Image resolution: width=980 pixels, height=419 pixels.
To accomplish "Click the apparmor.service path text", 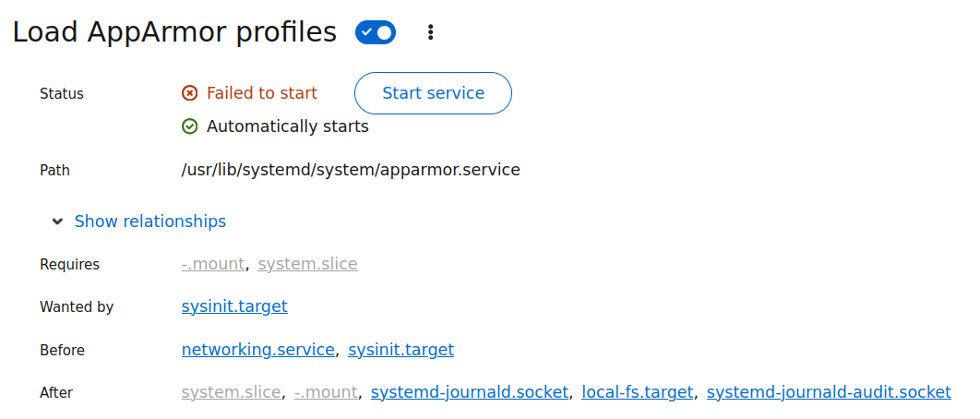I will pos(351,170).
